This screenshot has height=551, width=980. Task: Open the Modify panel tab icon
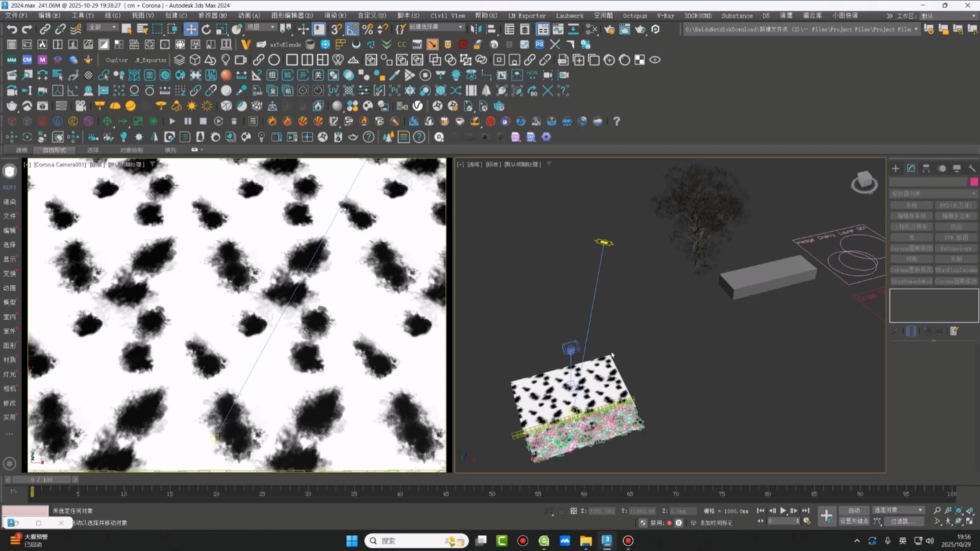click(911, 169)
